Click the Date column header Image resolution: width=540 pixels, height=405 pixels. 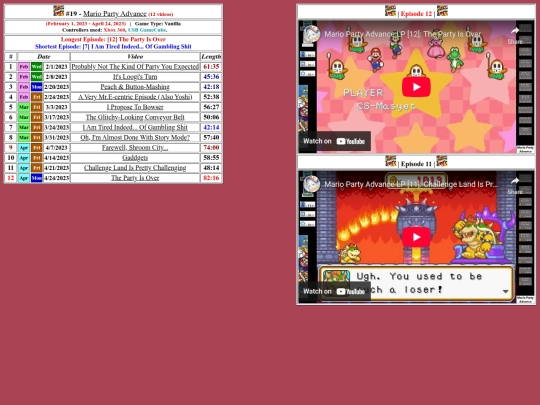click(x=44, y=56)
